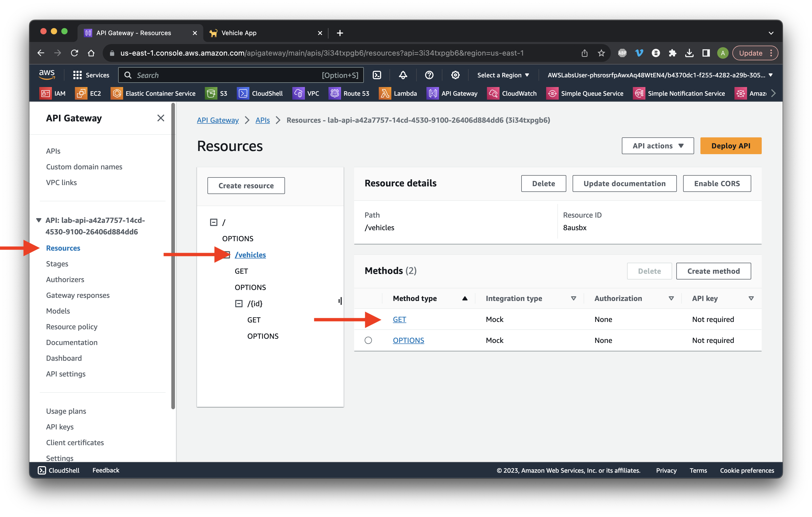Open CloudShell terminal icon in top bar
The height and width of the screenshot is (517, 812).
tap(377, 75)
